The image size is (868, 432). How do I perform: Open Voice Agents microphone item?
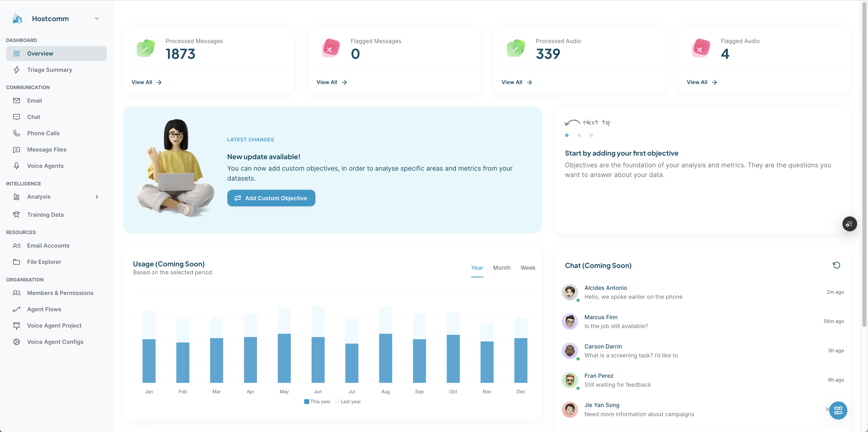(45, 166)
